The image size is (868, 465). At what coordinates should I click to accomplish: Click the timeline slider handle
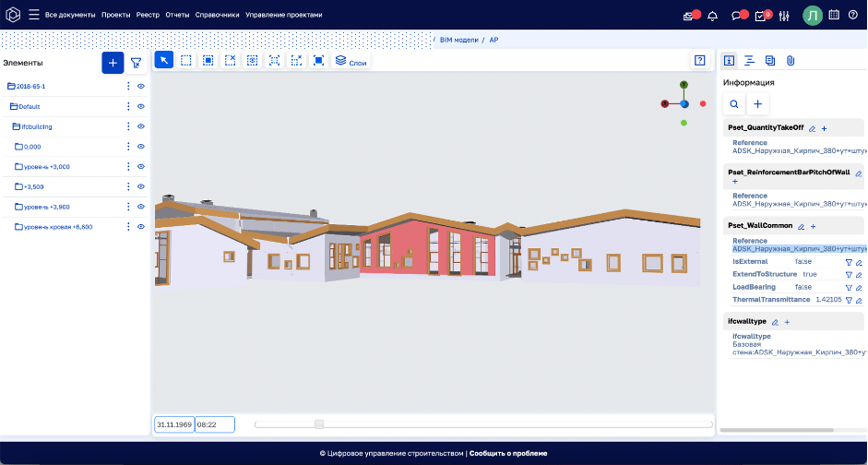point(319,424)
